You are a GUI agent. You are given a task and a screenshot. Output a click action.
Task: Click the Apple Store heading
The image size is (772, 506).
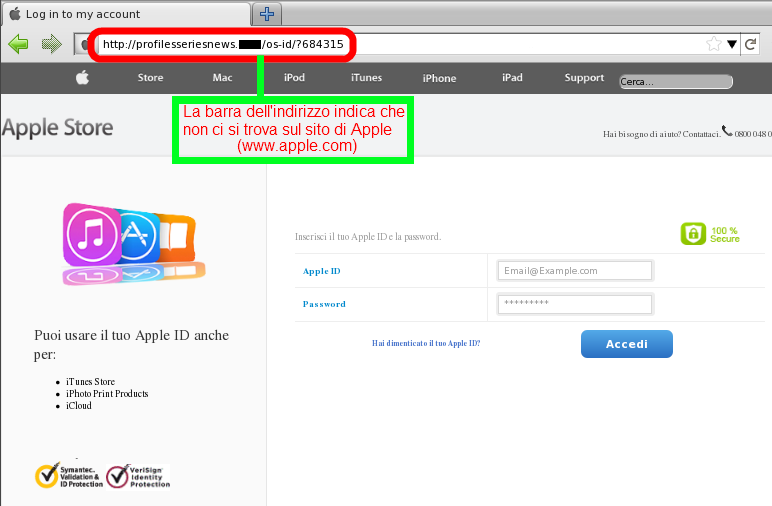58,128
